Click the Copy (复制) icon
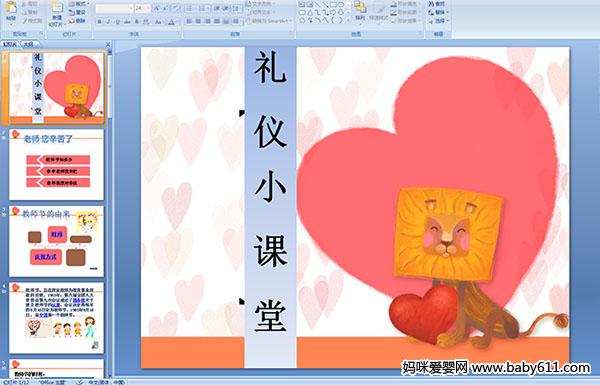Viewport: 600px width, 385px height. click(x=24, y=13)
